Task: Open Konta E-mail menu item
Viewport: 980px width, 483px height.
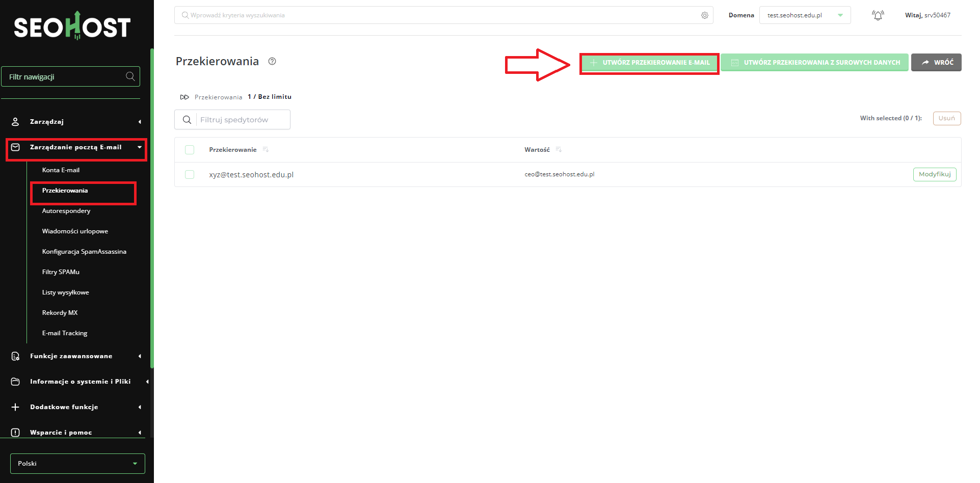Action: point(61,170)
